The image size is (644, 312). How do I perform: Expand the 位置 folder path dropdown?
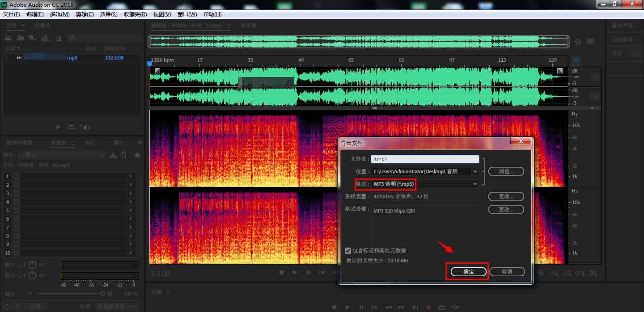tap(475, 171)
